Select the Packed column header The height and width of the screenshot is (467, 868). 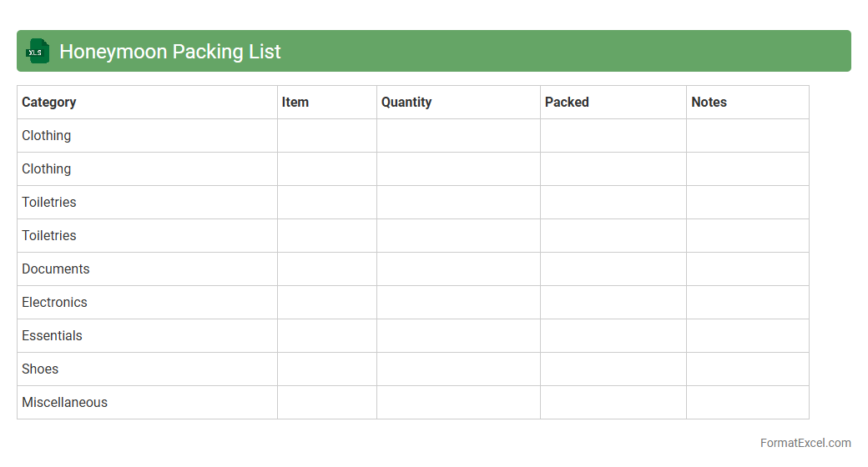coord(567,102)
